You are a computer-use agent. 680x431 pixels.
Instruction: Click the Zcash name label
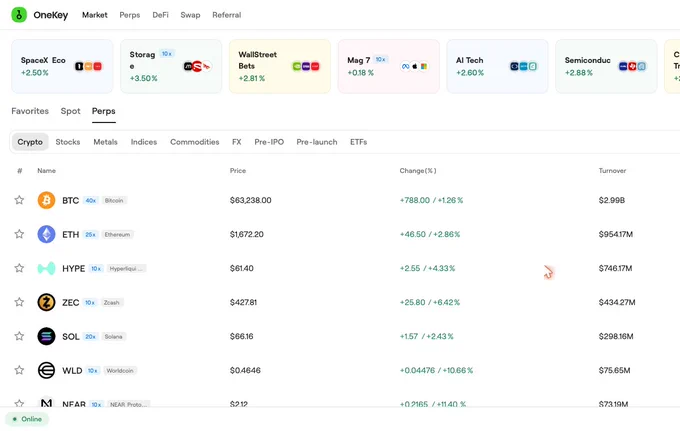click(112, 303)
